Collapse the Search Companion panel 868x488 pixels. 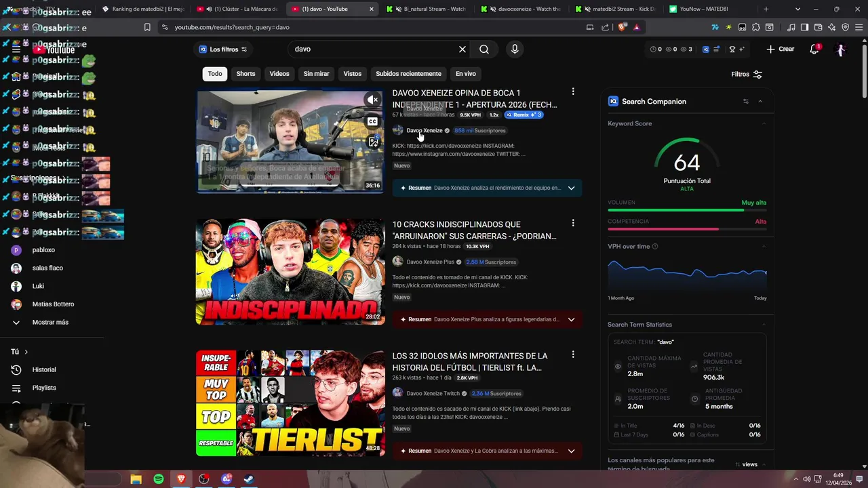(760, 102)
